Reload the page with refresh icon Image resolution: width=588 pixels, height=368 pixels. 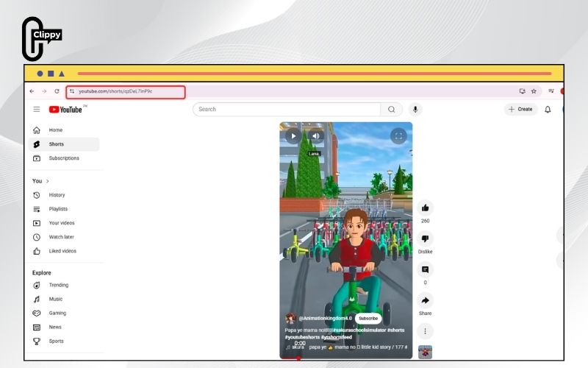click(57, 91)
